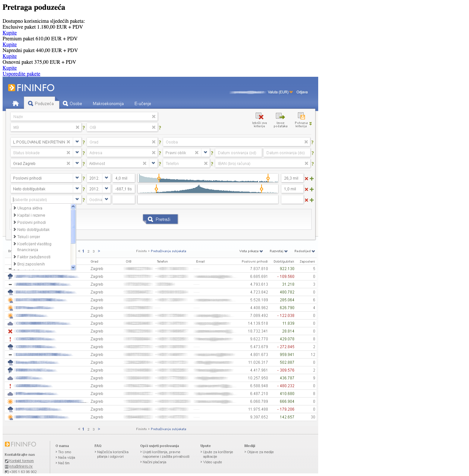This screenshot has width=469, height=476.
Task: Open help question mark next to MB
Action: tap(84, 128)
